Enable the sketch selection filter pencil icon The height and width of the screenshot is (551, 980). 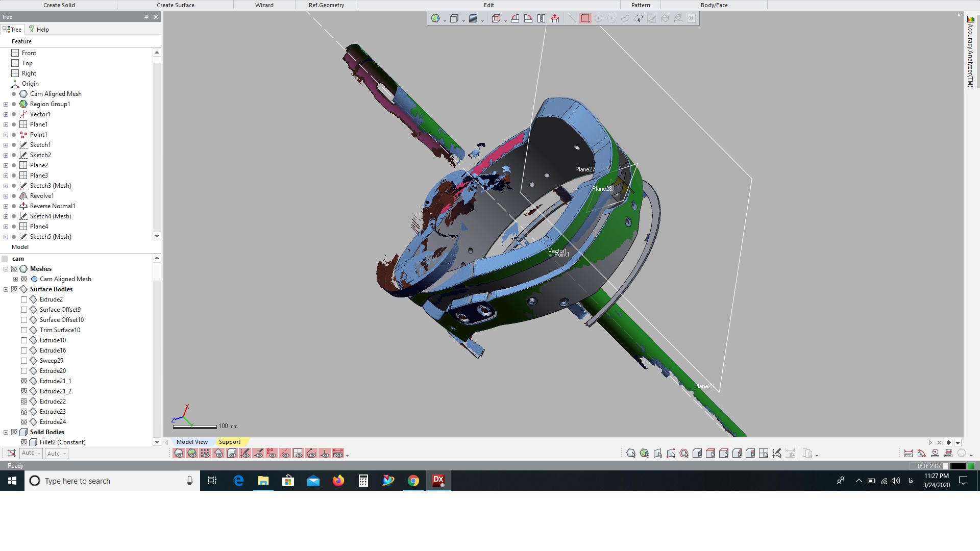(777, 454)
